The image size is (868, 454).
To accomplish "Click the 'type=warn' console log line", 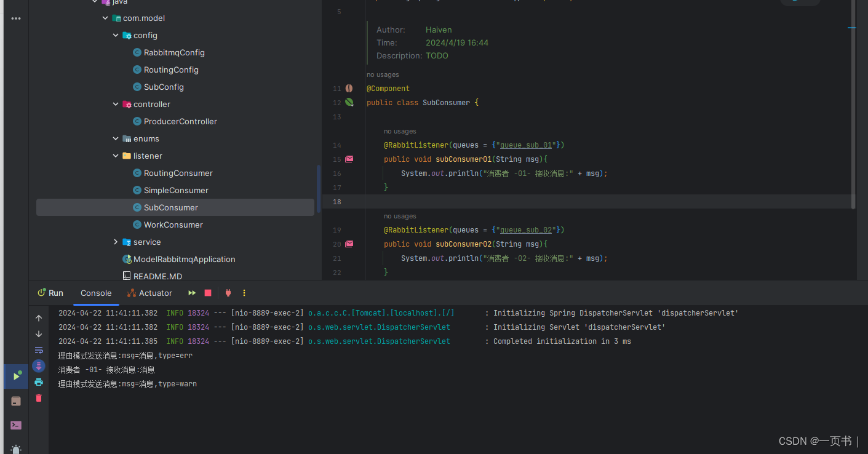I will click(x=127, y=384).
